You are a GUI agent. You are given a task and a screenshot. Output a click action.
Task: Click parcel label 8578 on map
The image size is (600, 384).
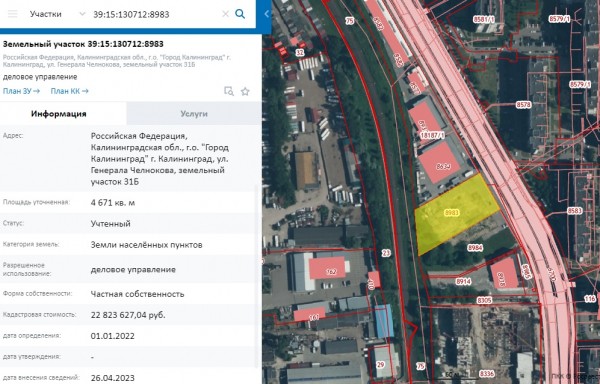click(523, 104)
